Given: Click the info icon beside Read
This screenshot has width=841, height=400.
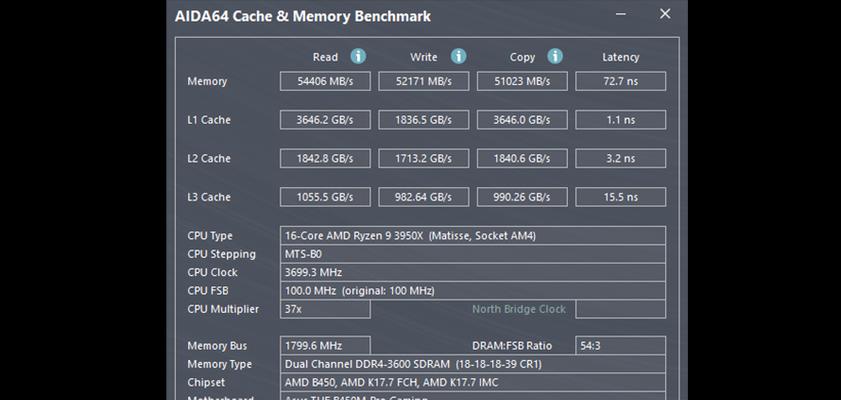Looking at the screenshot, I should click(x=358, y=56).
